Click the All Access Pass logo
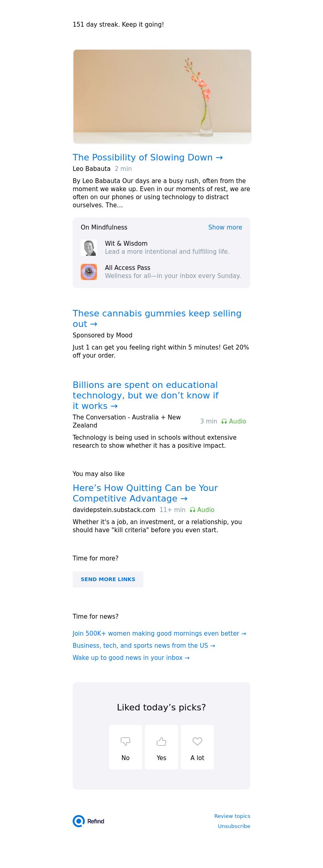 coord(89,272)
